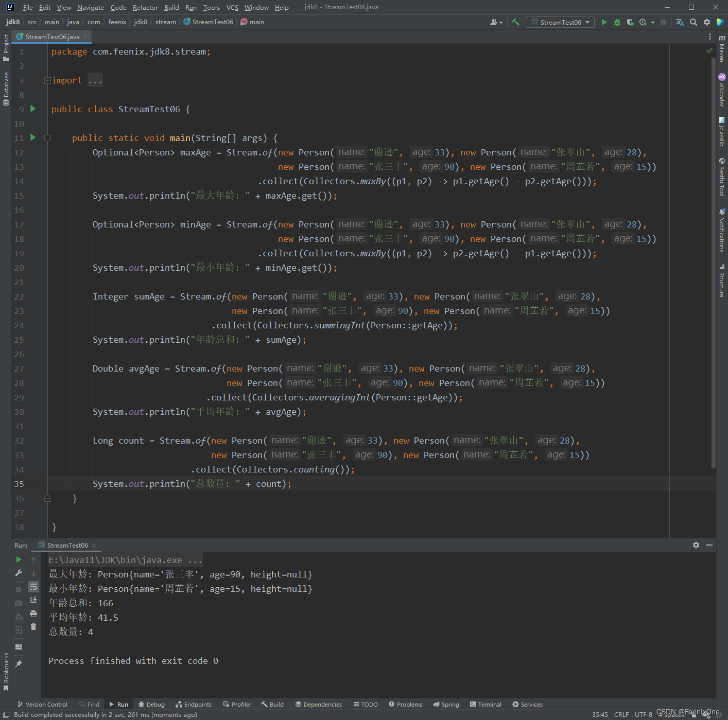Click the colorful plugin icon at top right
Viewport: 728px width, 720px height.
tap(720, 22)
